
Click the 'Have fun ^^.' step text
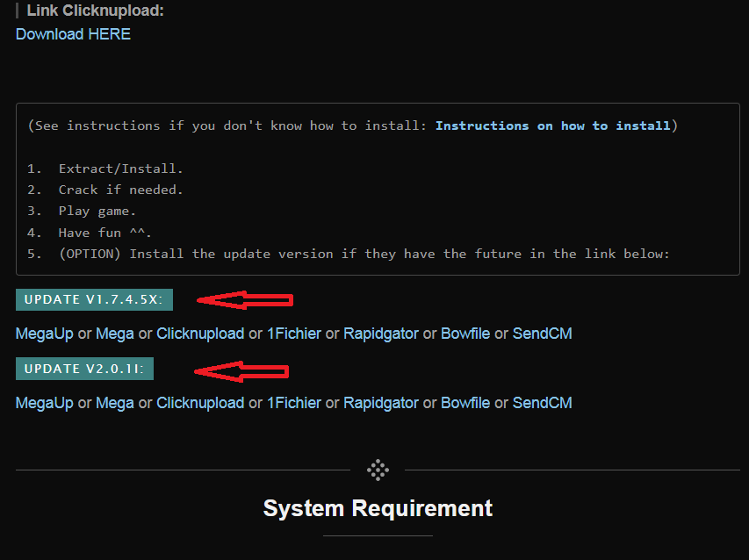coord(105,233)
